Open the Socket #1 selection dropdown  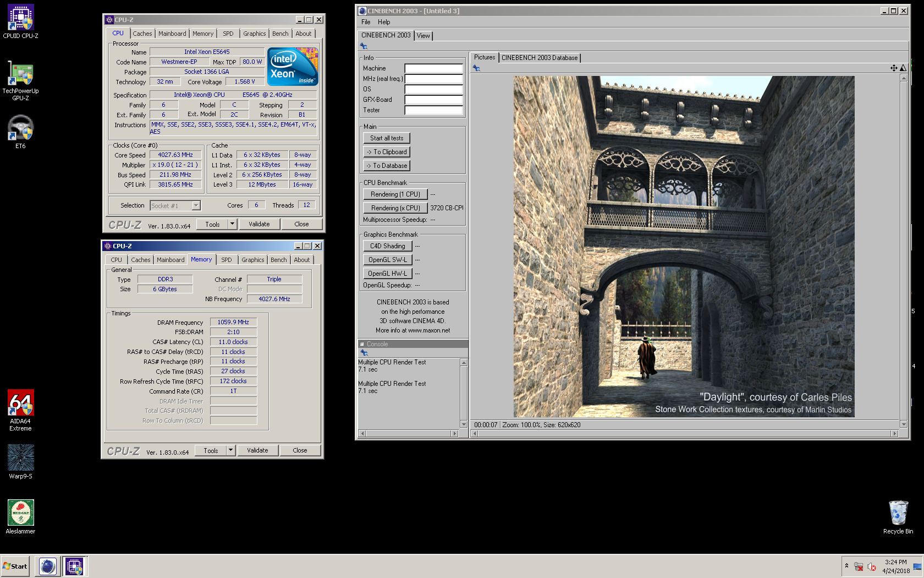click(196, 205)
